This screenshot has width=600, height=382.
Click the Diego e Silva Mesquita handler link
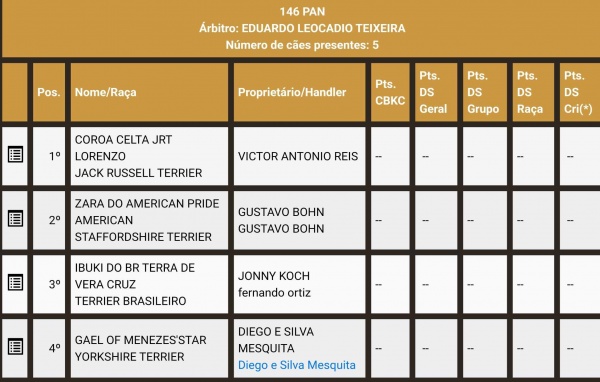pyautogui.click(x=297, y=365)
